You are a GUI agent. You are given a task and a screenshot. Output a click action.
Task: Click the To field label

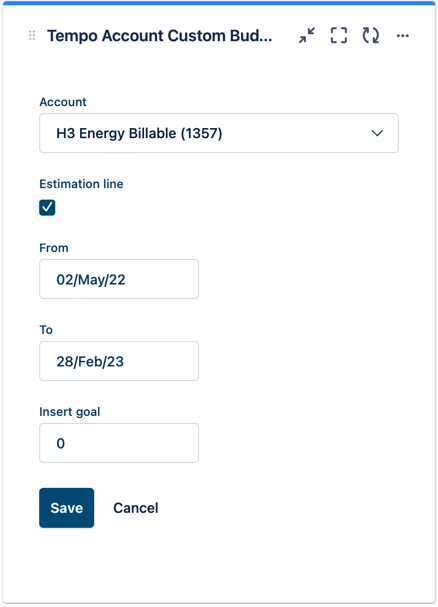46,330
